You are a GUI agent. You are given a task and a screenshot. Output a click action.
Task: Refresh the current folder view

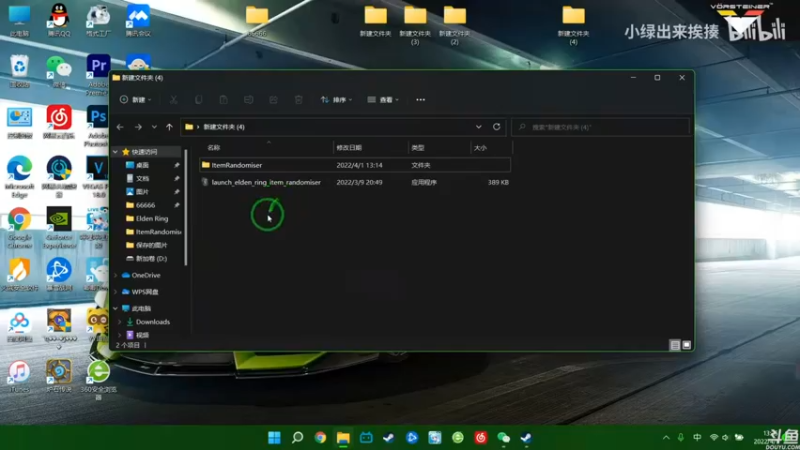point(496,127)
